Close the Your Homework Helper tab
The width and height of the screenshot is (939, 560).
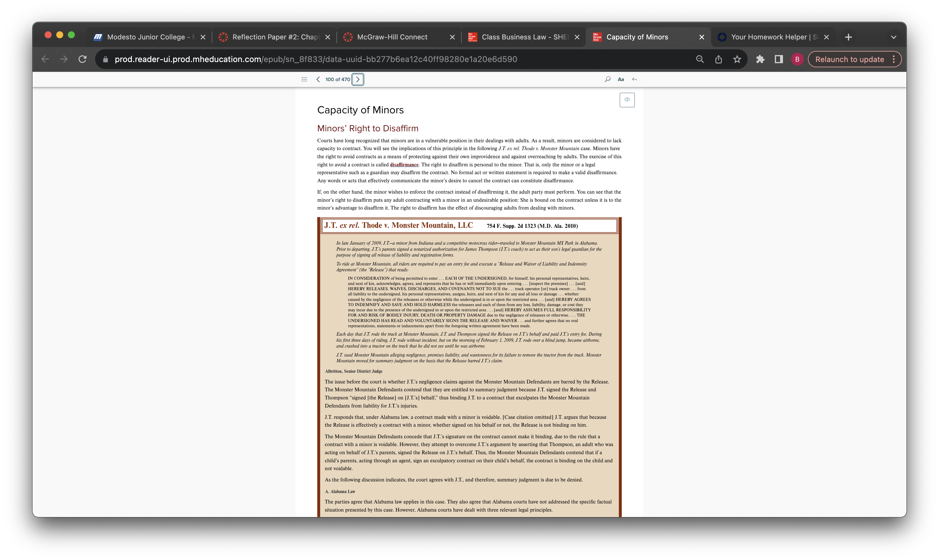[826, 37]
